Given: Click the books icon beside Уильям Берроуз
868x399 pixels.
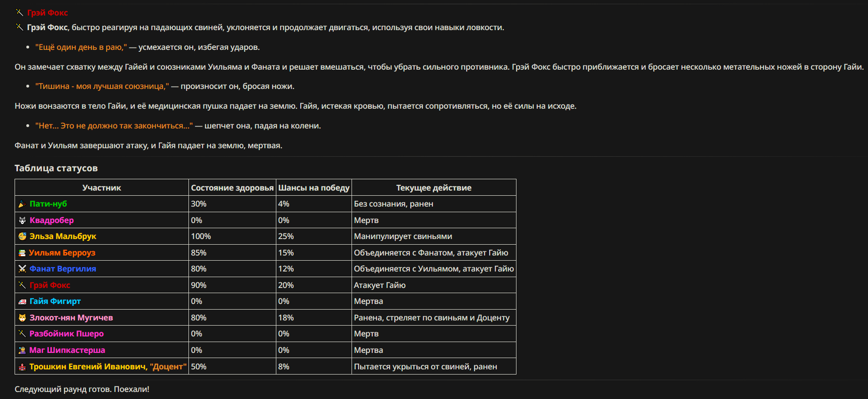Looking at the screenshot, I should (22, 253).
